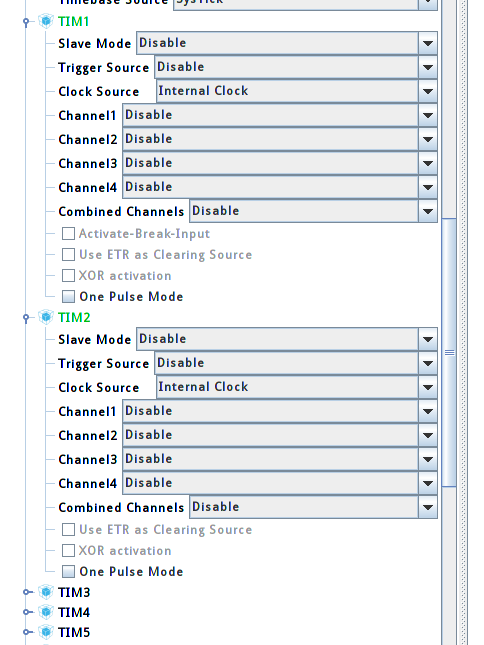Enable One Pulse Mode under TIM1
The image size is (484, 645).
tap(68, 297)
